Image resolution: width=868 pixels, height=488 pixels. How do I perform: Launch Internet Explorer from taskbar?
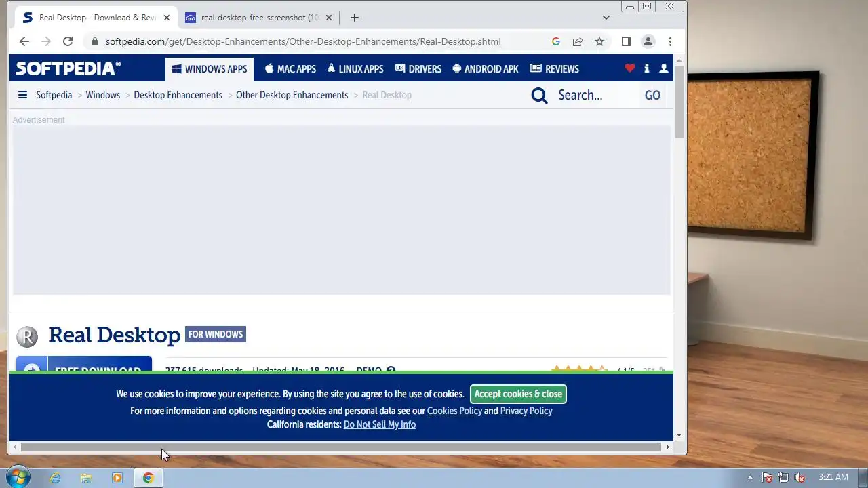point(55,478)
